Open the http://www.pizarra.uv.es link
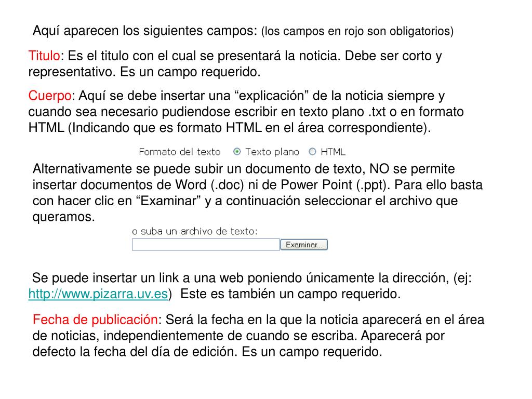The width and height of the screenshot is (532, 399). pyautogui.click(x=98, y=294)
